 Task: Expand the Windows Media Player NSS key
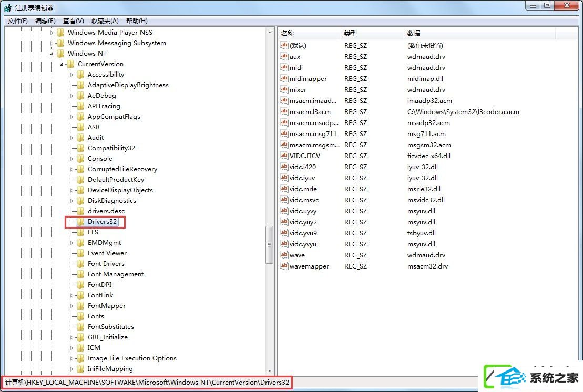click(52, 33)
